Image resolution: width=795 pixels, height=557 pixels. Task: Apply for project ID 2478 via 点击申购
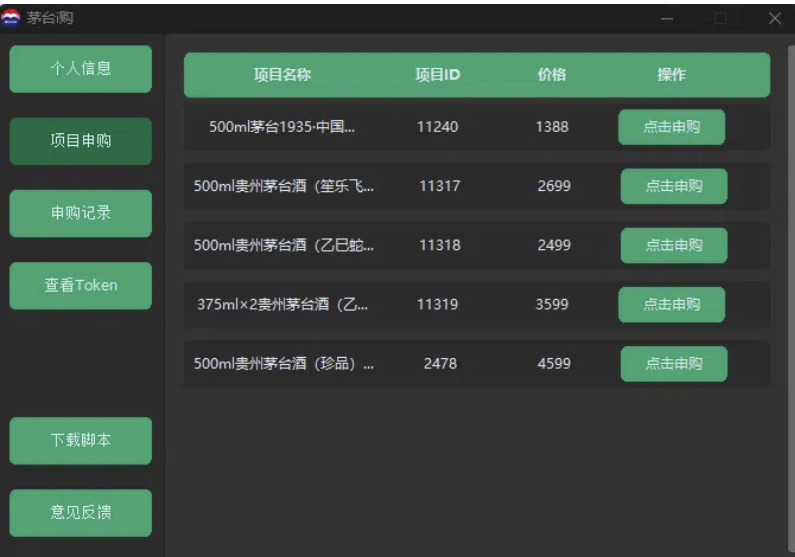pos(673,364)
